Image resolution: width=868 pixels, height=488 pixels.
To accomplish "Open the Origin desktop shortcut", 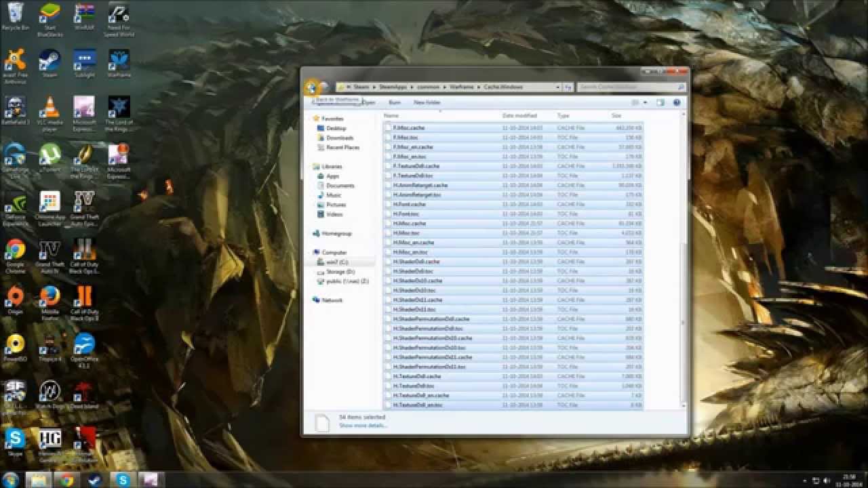I will click(15, 300).
